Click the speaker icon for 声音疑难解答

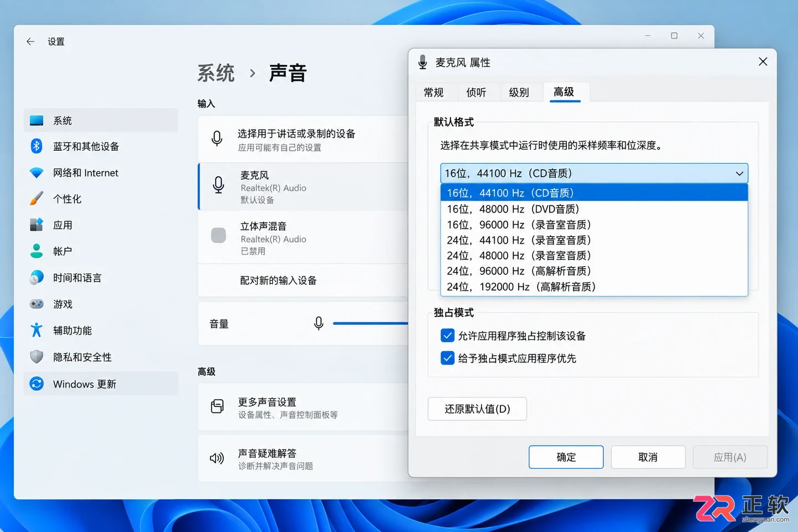217,458
